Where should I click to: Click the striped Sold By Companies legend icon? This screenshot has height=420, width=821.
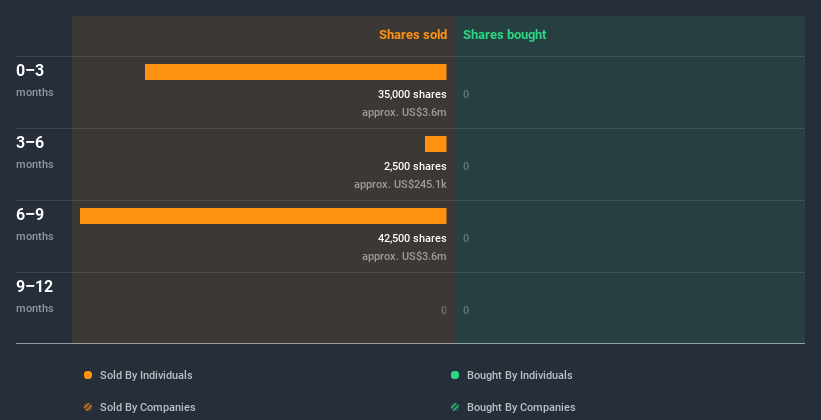(88, 407)
